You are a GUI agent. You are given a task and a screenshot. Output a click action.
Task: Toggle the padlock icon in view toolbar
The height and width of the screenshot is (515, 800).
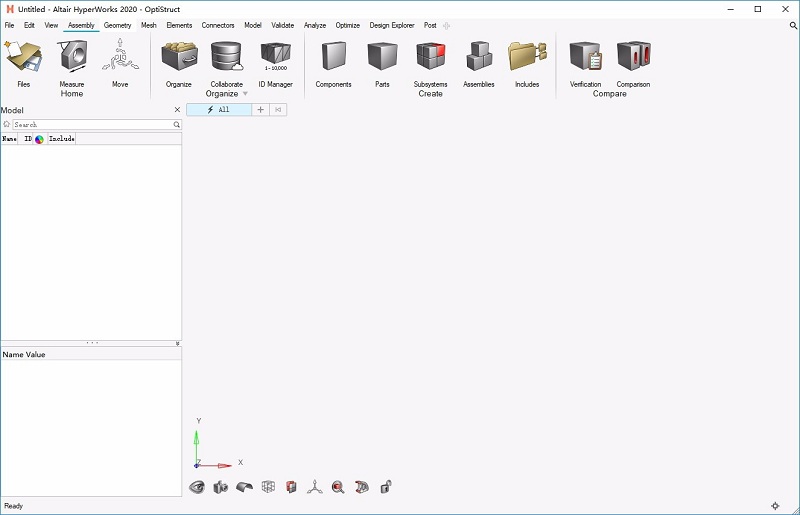(x=385, y=487)
